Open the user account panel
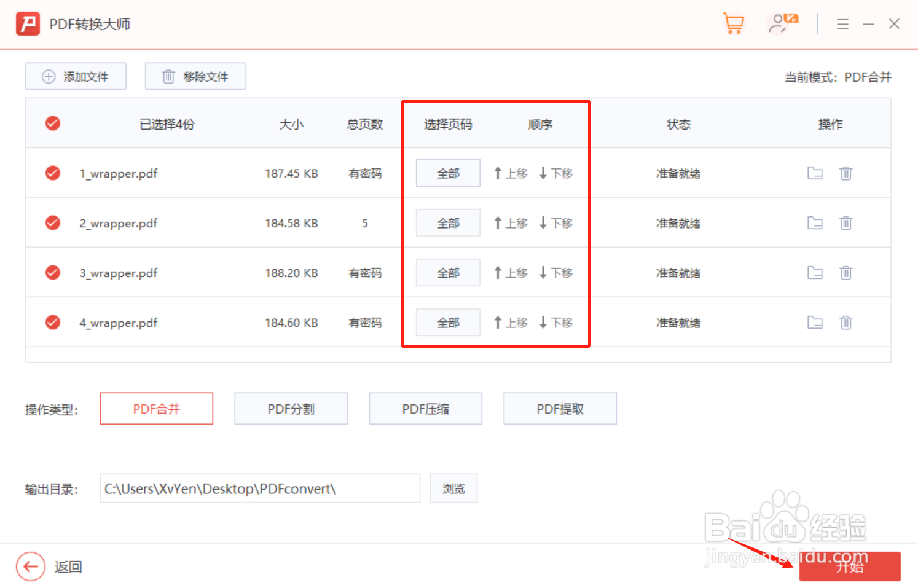This screenshot has height=588, width=918. 781,23
